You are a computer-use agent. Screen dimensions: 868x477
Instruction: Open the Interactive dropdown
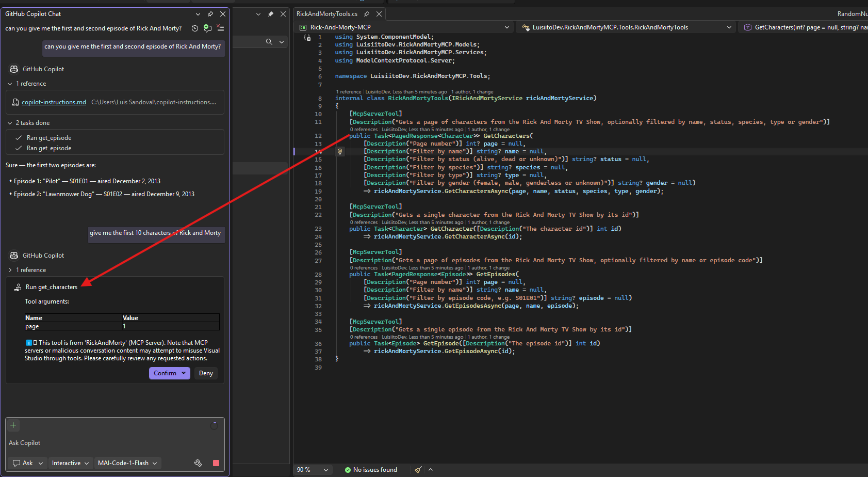(x=71, y=463)
